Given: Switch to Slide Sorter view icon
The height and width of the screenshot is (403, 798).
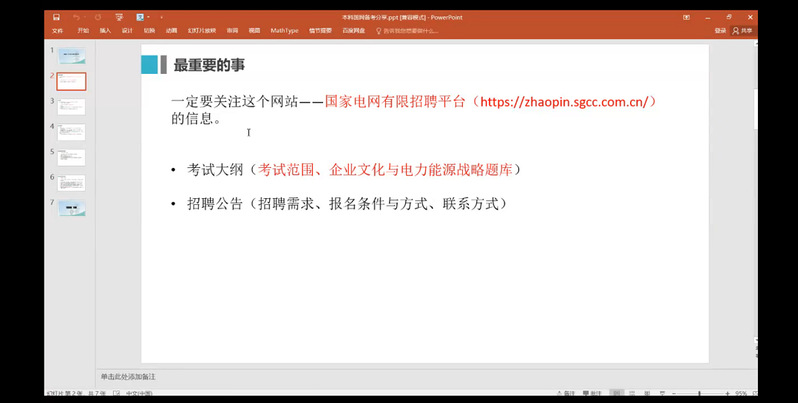Looking at the screenshot, I should pos(634,393).
